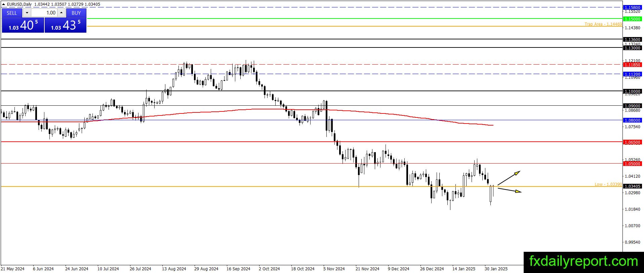The image size is (644, 273).
Task: Increase trade volume with the up arrow
Action: [x=62, y=13]
